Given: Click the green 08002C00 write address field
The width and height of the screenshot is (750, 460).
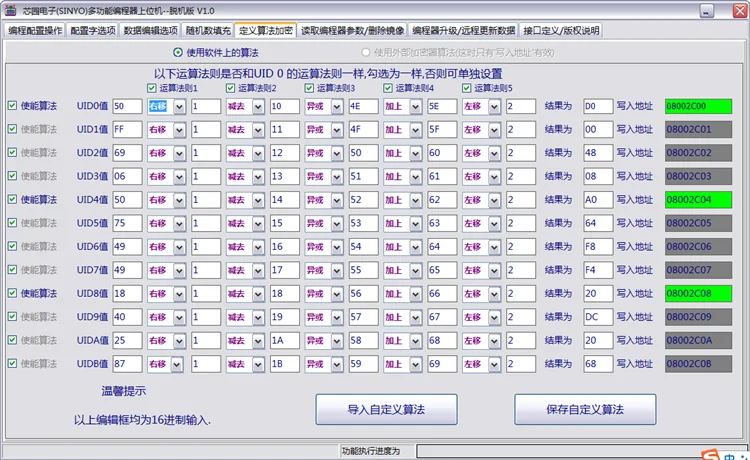Looking at the screenshot, I should [698, 106].
